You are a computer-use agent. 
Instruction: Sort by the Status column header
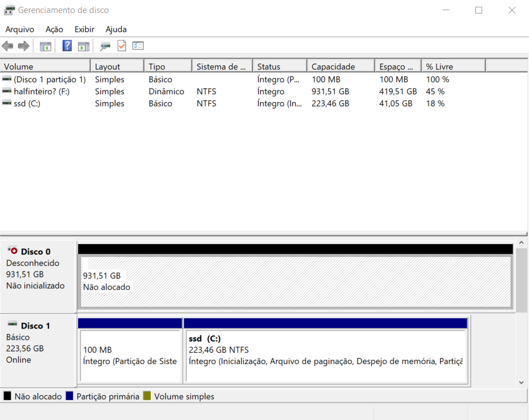(x=280, y=67)
